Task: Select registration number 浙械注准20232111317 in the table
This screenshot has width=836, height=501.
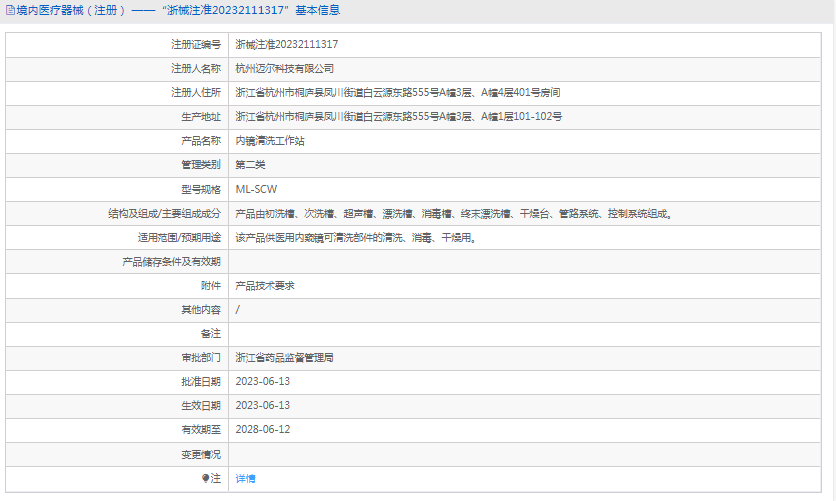Action: tap(287, 44)
